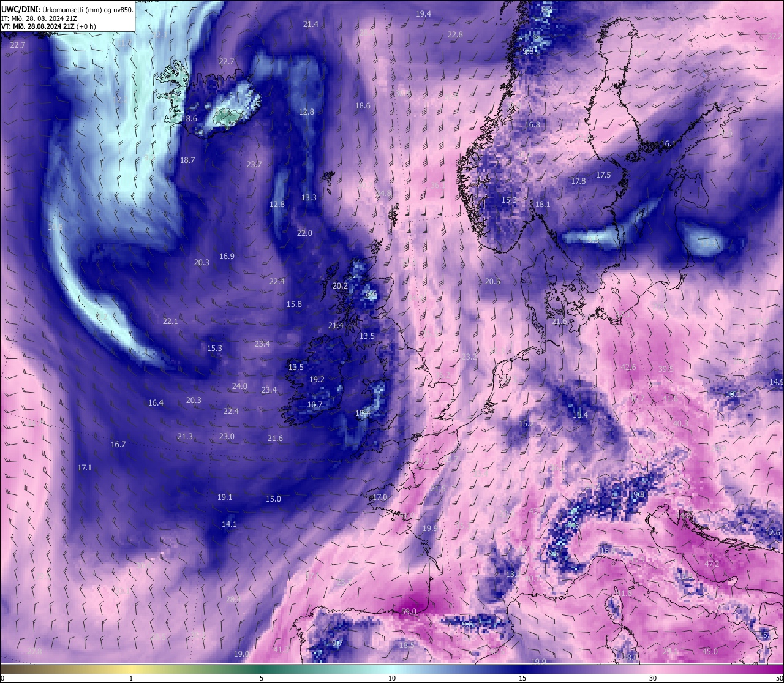Click the 18.1 value on the map

coord(543,204)
